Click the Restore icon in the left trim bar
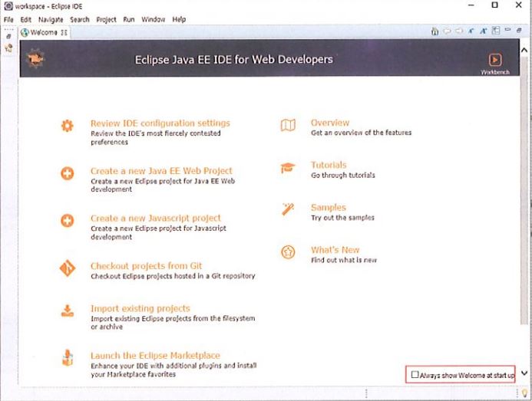This screenshot has width=532, height=401. point(8,36)
